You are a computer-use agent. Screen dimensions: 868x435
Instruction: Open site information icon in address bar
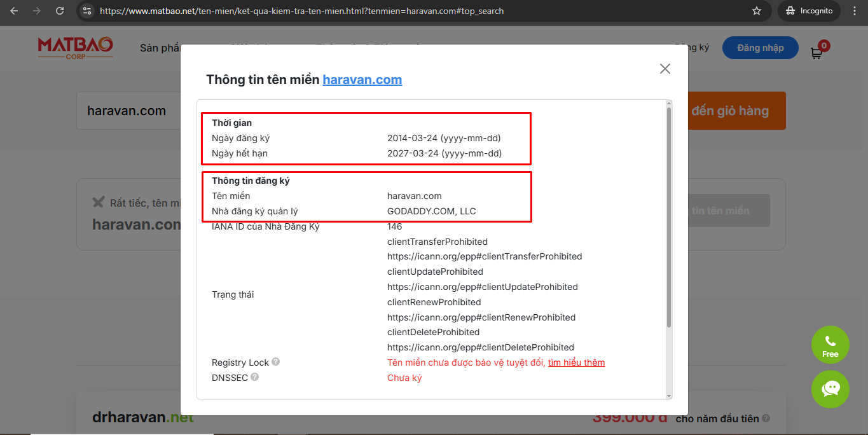(x=88, y=11)
